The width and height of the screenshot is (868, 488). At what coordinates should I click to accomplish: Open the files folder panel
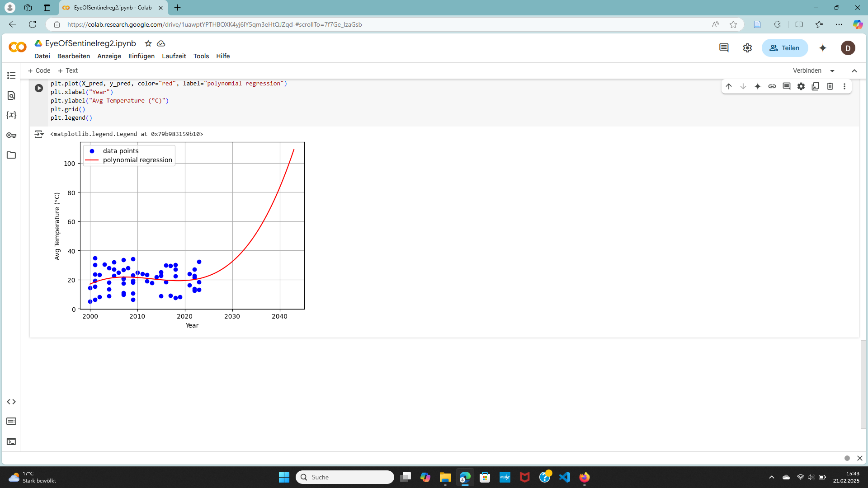[11, 155]
